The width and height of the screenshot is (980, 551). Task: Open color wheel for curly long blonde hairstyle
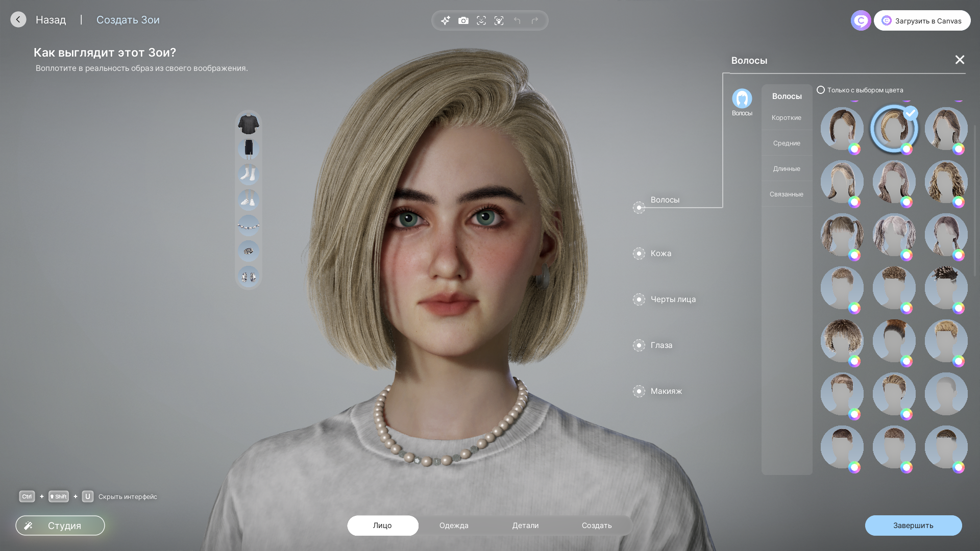click(959, 202)
